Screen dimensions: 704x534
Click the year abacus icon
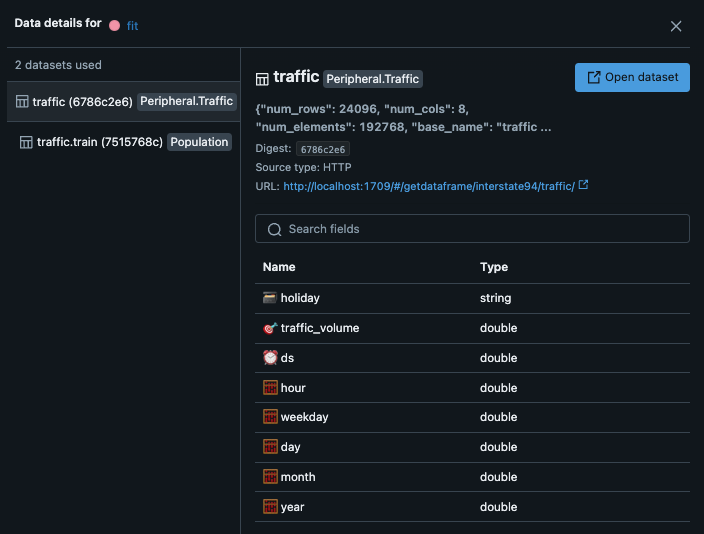270,507
